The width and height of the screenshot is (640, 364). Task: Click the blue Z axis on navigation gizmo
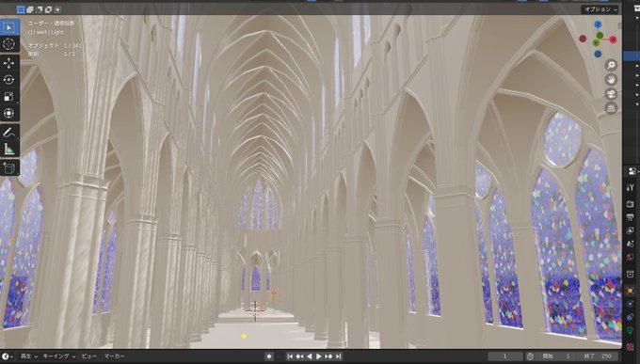pyautogui.click(x=598, y=24)
